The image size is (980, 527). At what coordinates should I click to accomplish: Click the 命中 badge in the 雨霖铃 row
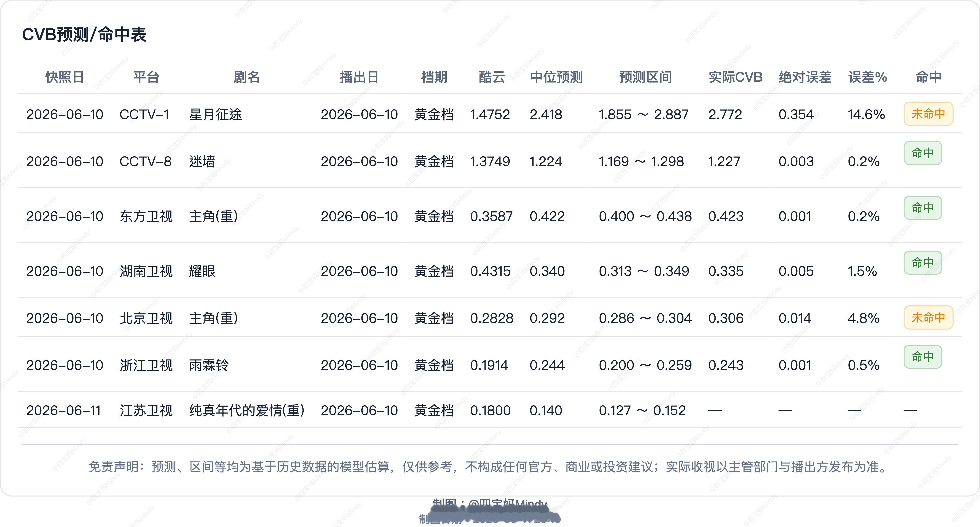923,357
